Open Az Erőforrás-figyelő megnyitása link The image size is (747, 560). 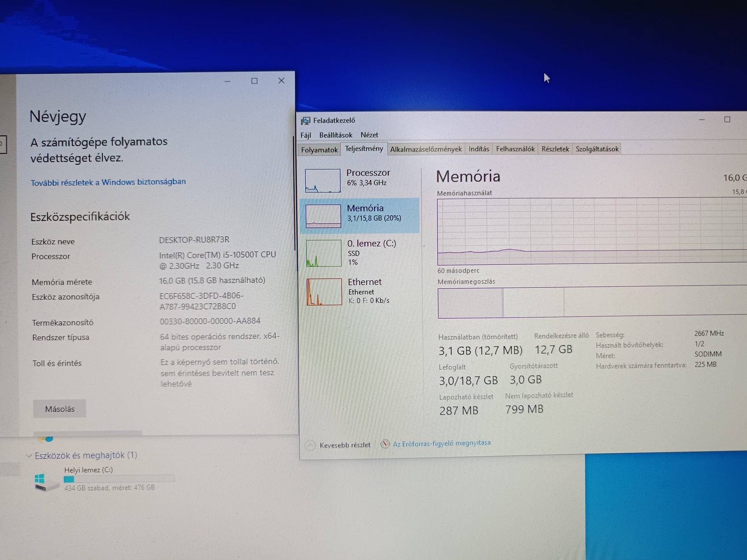coord(441,443)
